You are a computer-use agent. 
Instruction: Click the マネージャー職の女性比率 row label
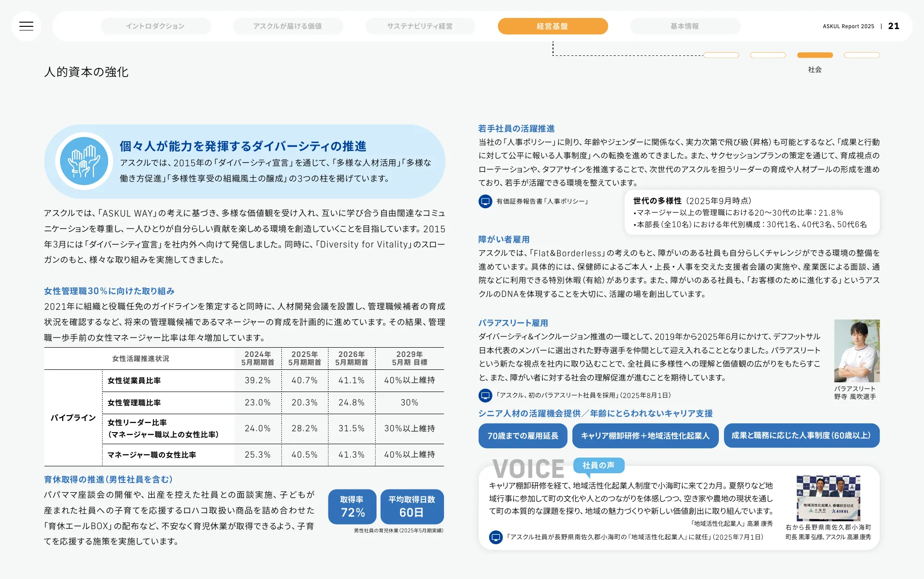(152, 455)
